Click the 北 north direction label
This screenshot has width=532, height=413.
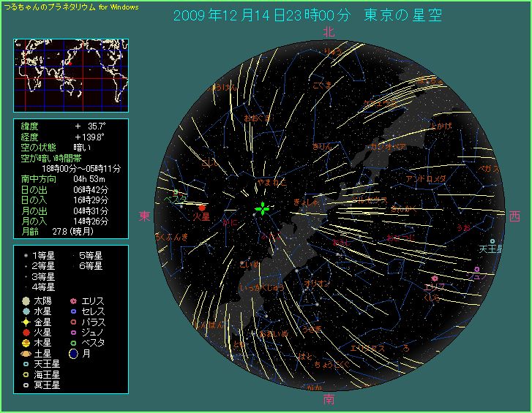tap(329, 32)
